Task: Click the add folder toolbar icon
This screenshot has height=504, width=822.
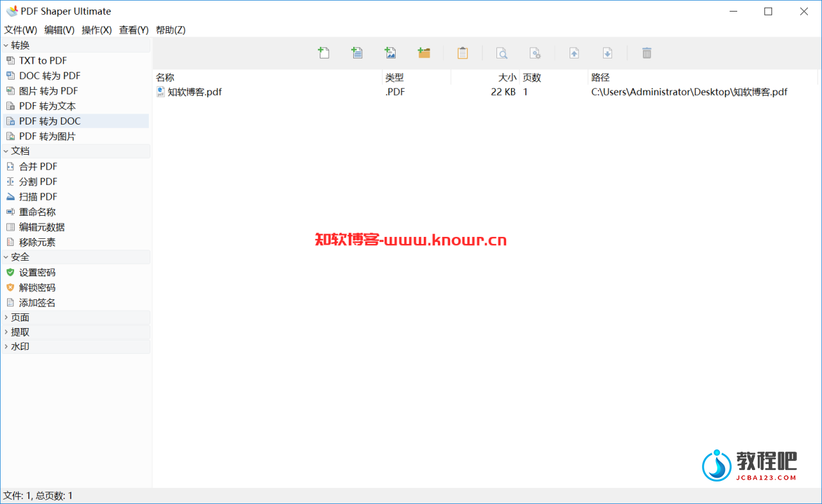Action: point(424,53)
